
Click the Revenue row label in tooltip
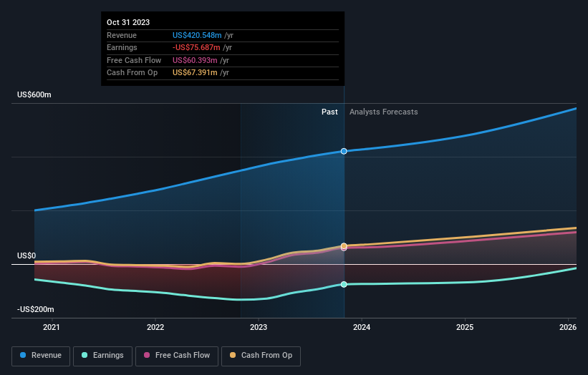(122, 35)
